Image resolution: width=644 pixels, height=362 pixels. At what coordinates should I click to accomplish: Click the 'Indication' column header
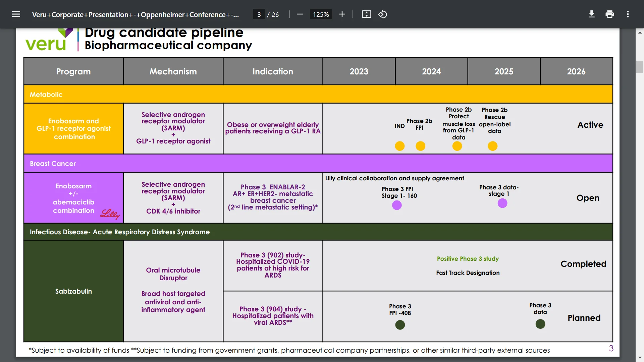tap(273, 71)
